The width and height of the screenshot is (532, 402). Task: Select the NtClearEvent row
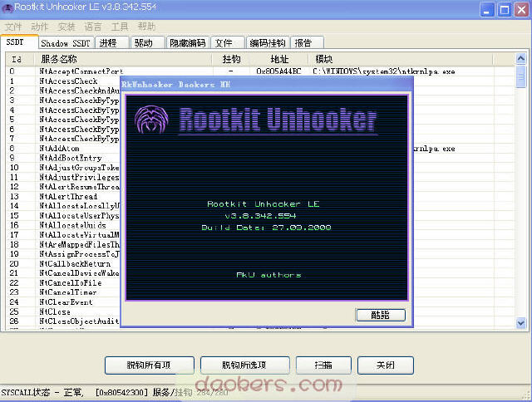(x=63, y=302)
